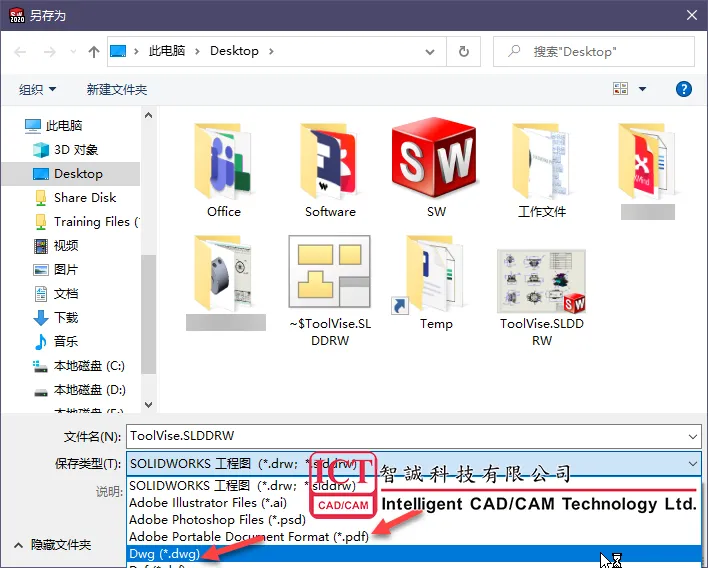Image resolution: width=708 pixels, height=568 pixels.
Task: Click the sidebar scroll down arrow
Action: tap(148, 405)
